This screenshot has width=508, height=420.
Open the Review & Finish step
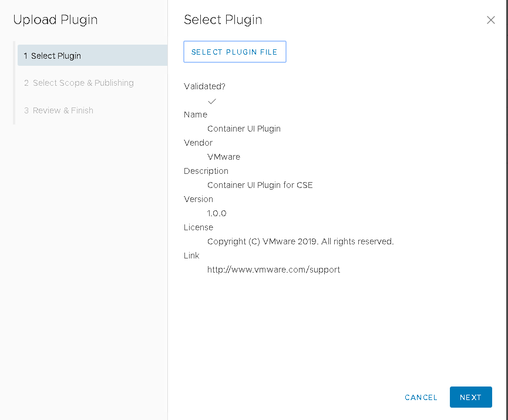[59, 110]
